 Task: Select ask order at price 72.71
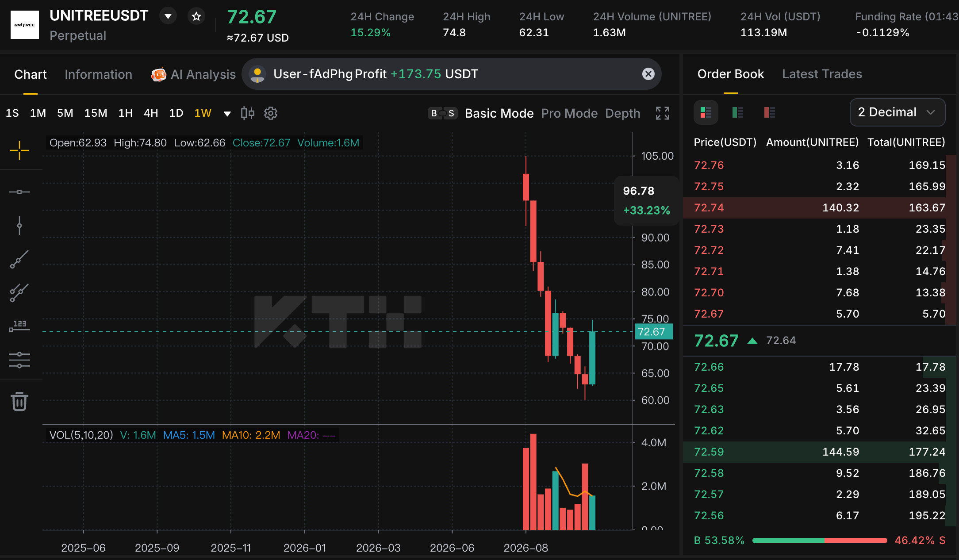820,271
